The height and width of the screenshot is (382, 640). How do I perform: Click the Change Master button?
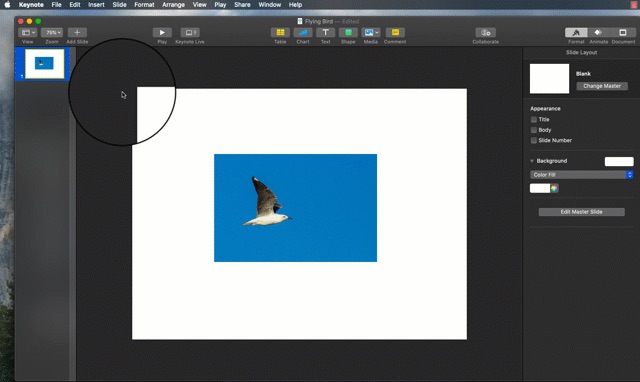tap(602, 86)
